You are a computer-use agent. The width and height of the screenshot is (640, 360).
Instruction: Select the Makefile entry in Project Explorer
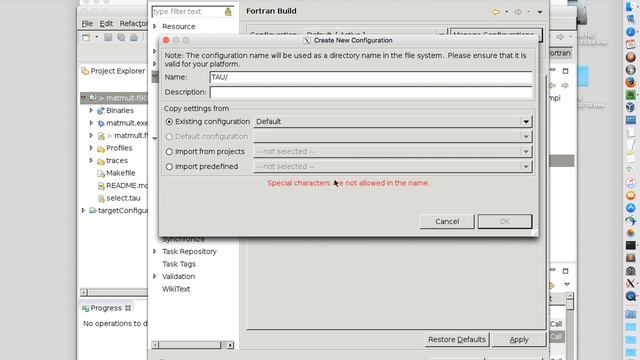click(120, 173)
